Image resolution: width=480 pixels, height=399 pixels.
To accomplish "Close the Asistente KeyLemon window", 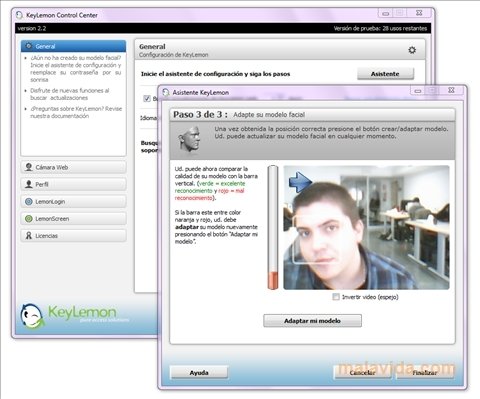I will [451, 90].
